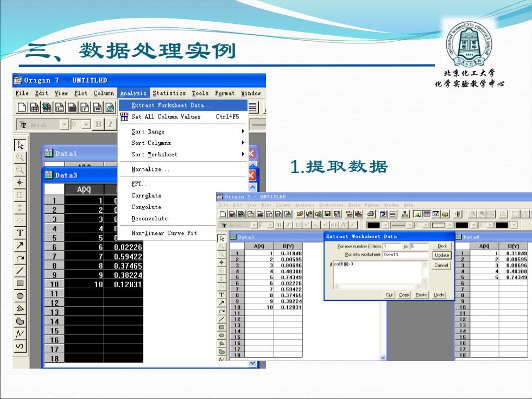The width and height of the screenshot is (532, 399).
Task: Choose Non-linear Curve Fit entry
Action: (x=164, y=233)
